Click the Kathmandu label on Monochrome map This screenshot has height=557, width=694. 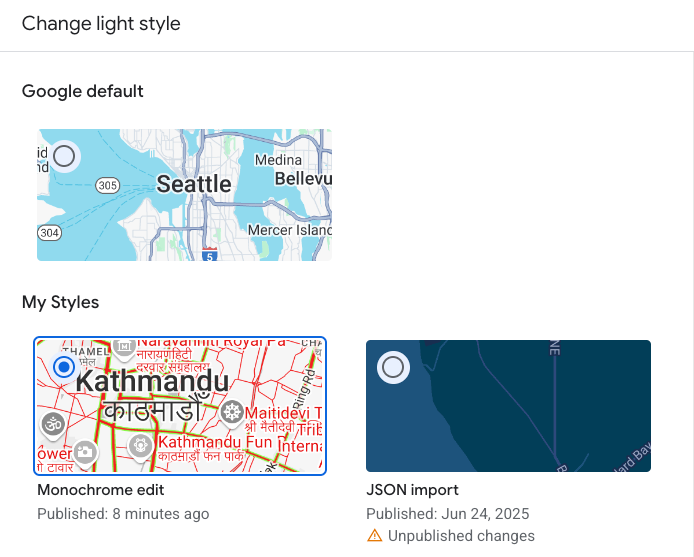click(x=152, y=382)
